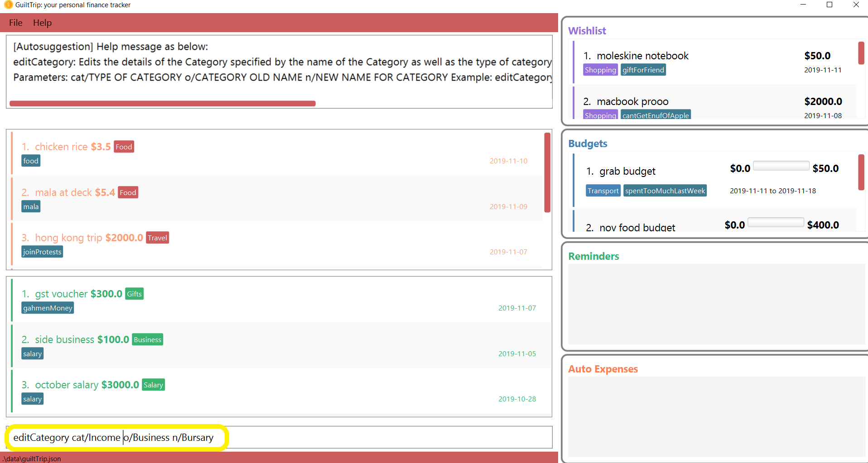Click the salary tag under side business
This screenshot has height=463, width=868.
coord(33,353)
